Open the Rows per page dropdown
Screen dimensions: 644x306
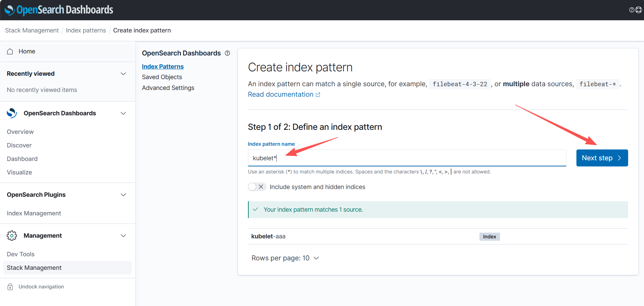coord(285,258)
